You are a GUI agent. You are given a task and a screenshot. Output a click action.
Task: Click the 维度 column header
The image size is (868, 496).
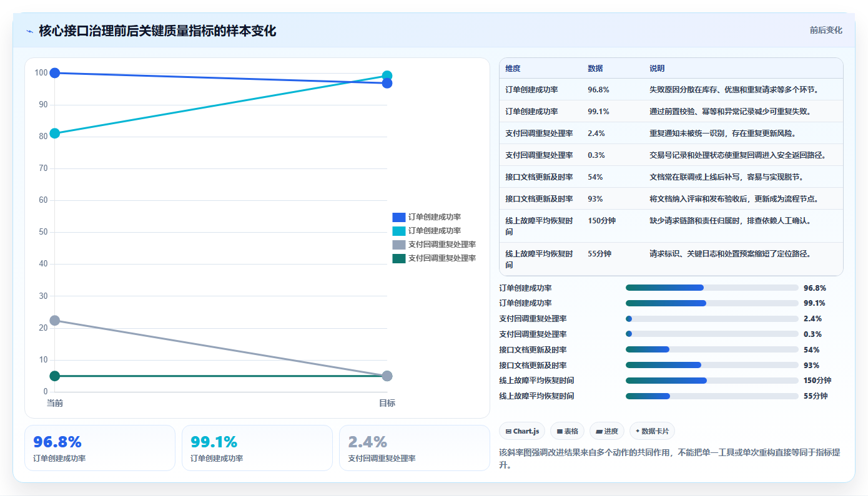click(x=513, y=68)
